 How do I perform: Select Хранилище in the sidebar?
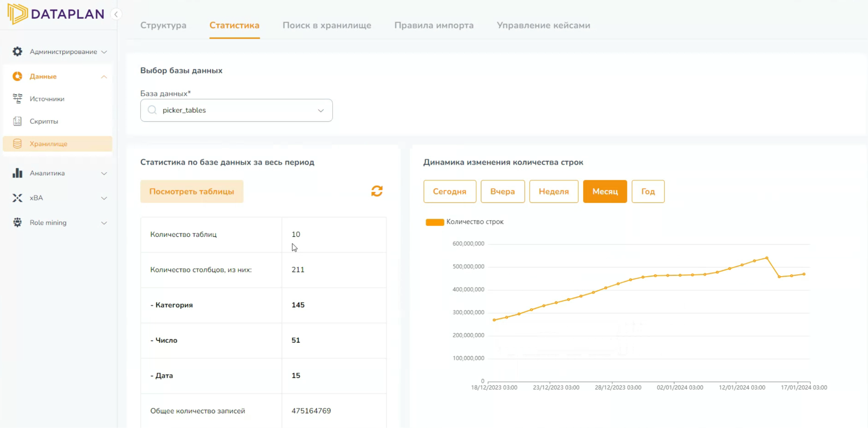(x=58, y=144)
